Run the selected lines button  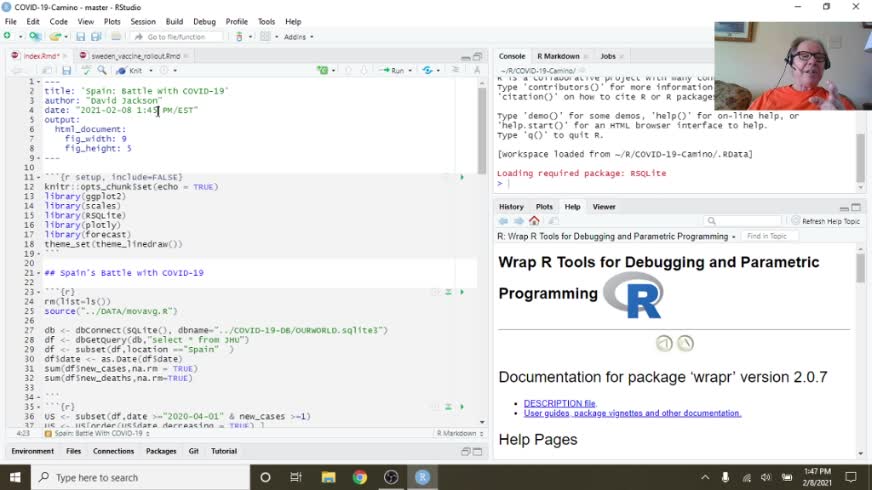(x=392, y=71)
